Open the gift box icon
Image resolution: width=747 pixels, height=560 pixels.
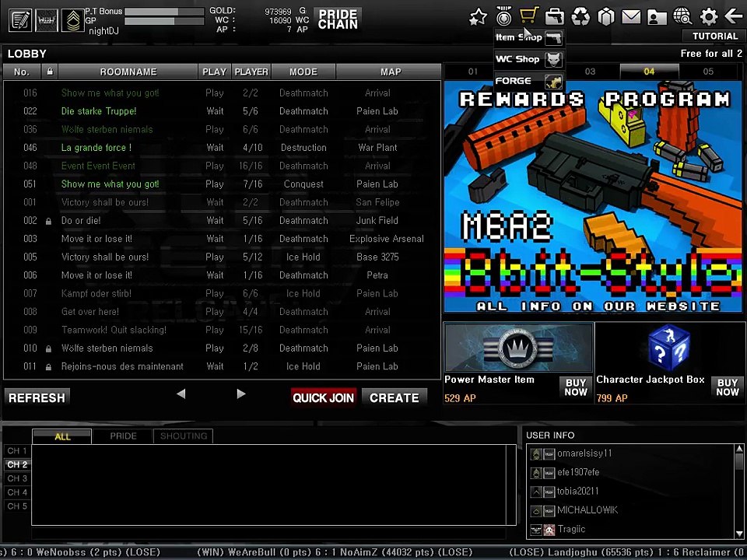point(606,16)
